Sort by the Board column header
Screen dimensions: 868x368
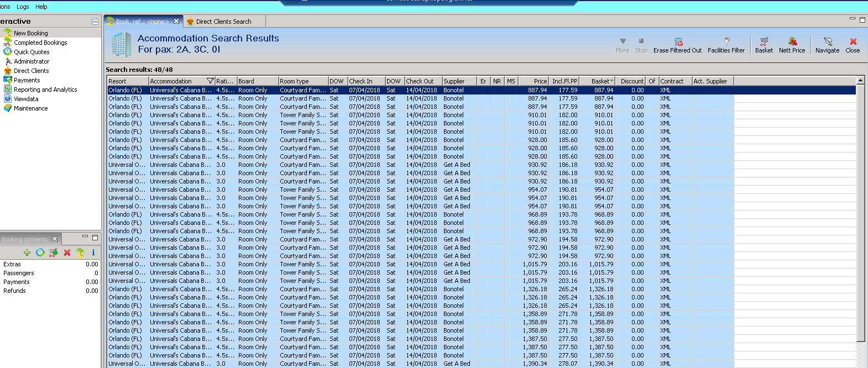pos(258,81)
